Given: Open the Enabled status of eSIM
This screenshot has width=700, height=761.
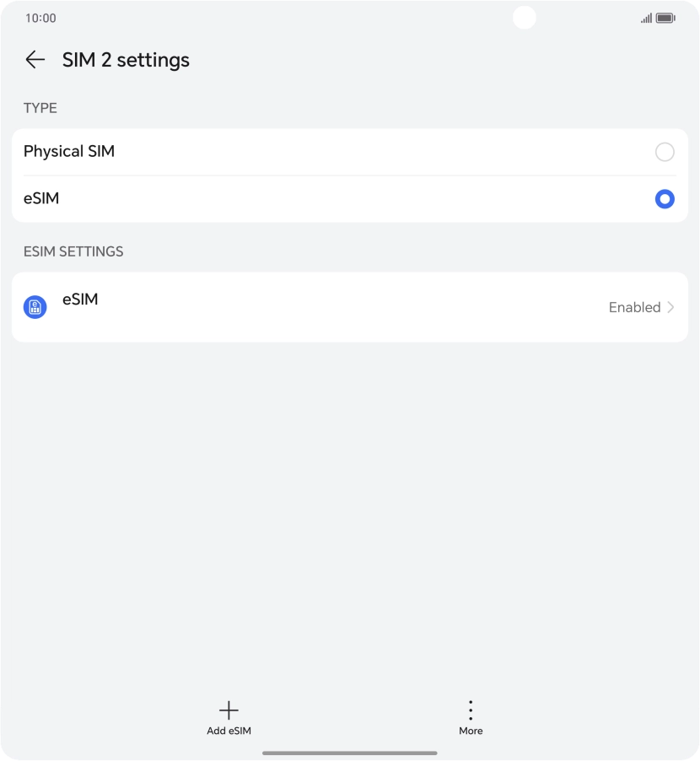Looking at the screenshot, I should (634, 307).
